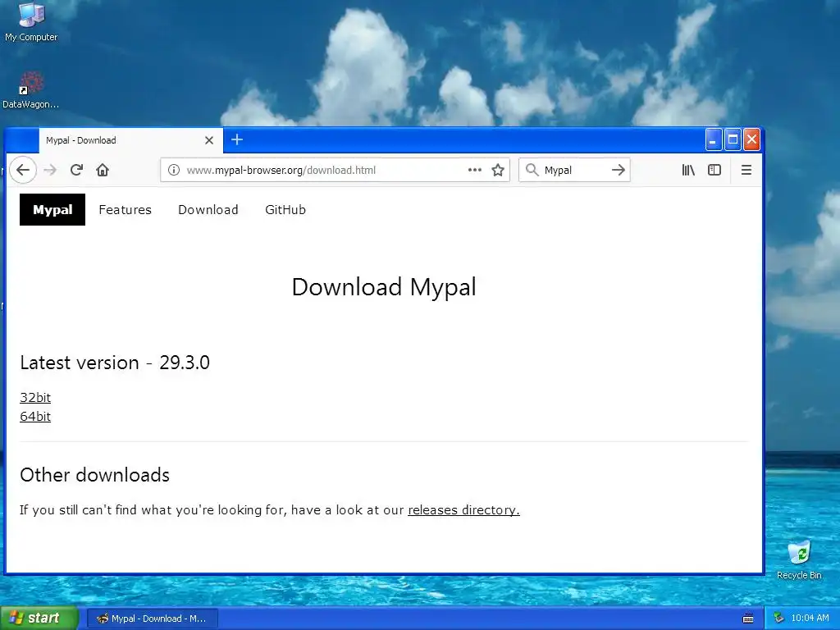Screen dimensions: 840x630
Task: Click Mypal - Download taskbar button
Action: point(152,619)
